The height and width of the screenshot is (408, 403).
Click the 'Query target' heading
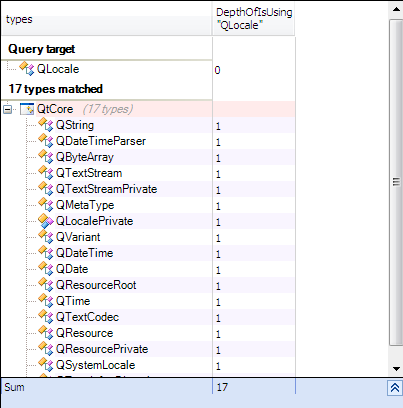point(42,49)
